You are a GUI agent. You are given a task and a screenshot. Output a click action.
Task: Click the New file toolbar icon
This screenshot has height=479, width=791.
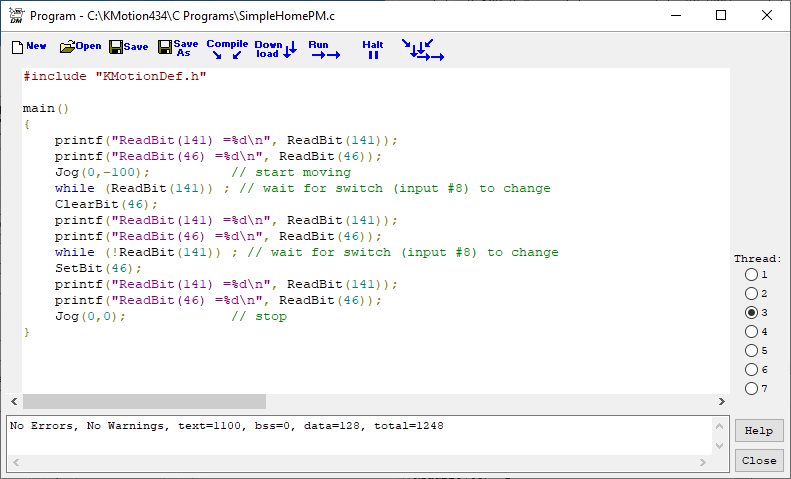point(28,47)
